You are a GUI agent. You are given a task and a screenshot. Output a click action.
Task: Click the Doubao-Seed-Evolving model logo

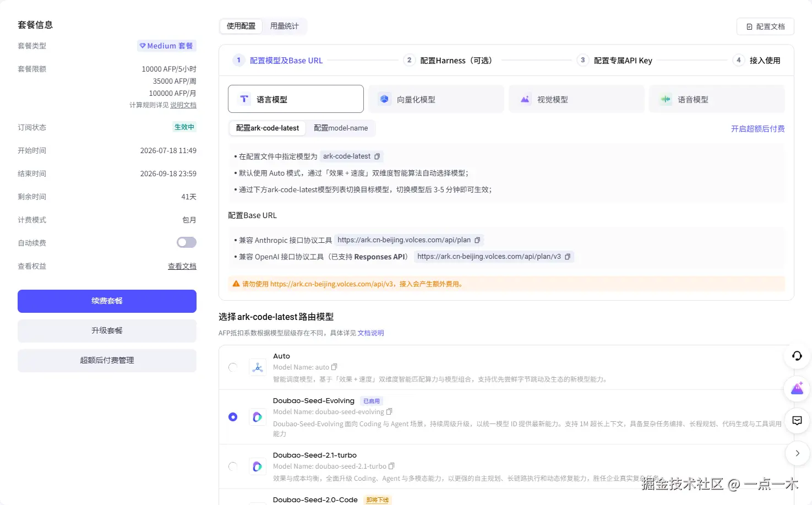point(257,417)
